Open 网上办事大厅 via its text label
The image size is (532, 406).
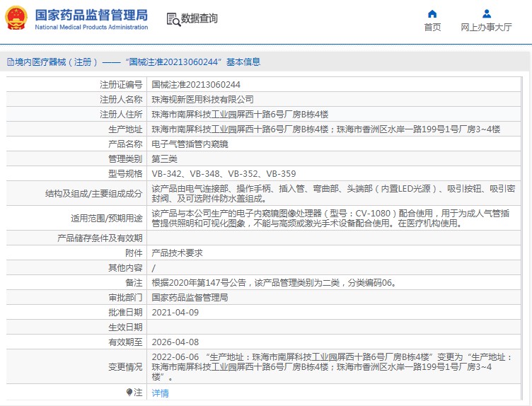click(x=486, y=27)
